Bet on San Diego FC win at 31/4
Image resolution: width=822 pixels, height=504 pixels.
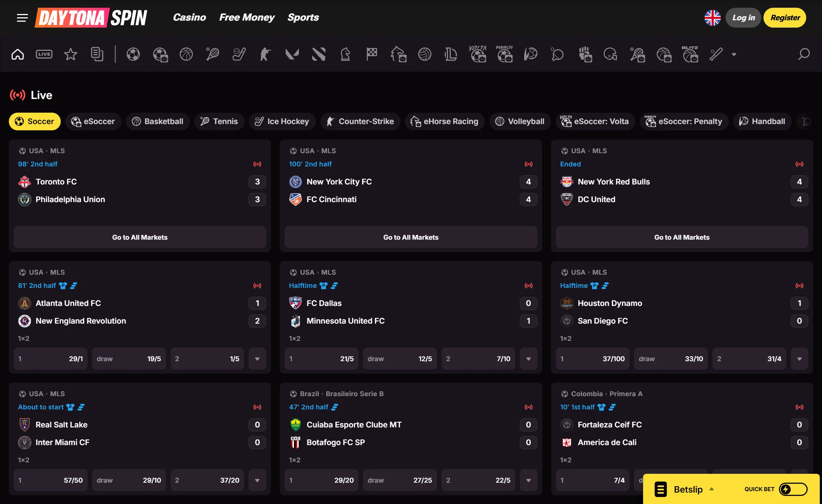pos(749,359)
